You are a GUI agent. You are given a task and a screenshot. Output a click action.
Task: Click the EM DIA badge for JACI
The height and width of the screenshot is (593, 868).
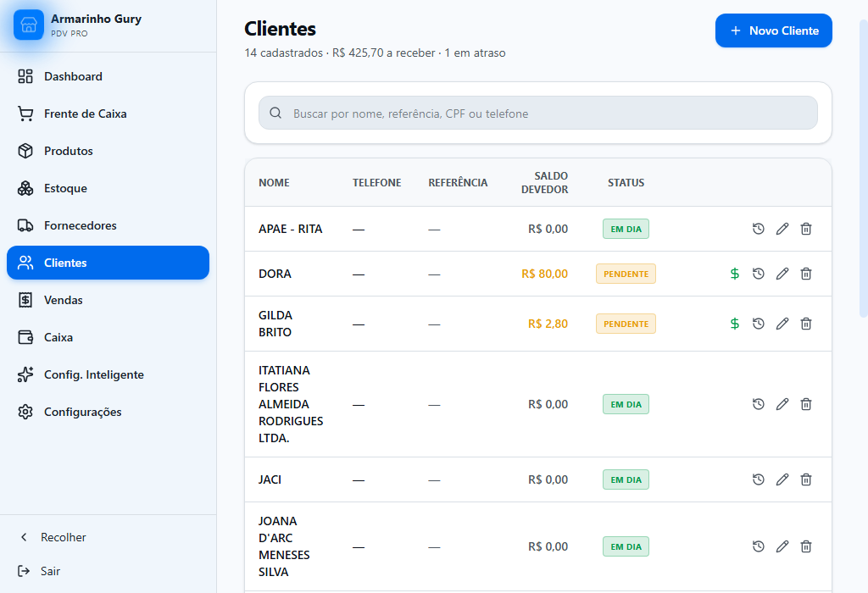pos(626,479)
